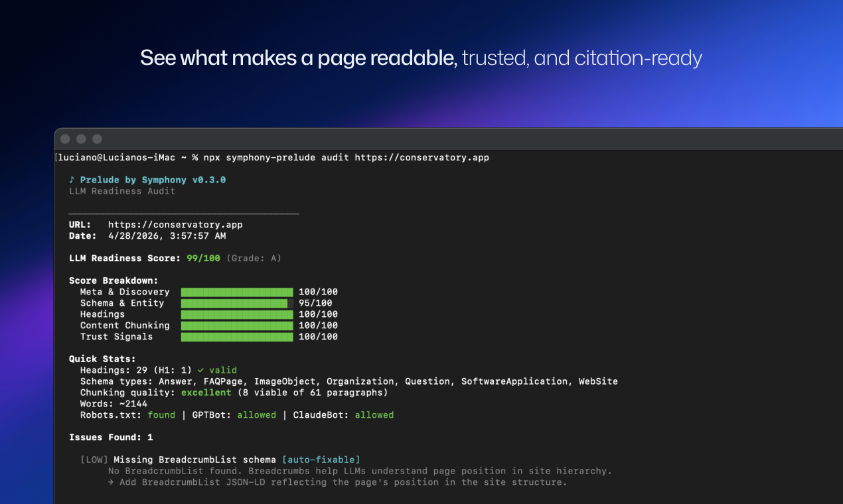Click the 'Trust Signals' label

116,337
